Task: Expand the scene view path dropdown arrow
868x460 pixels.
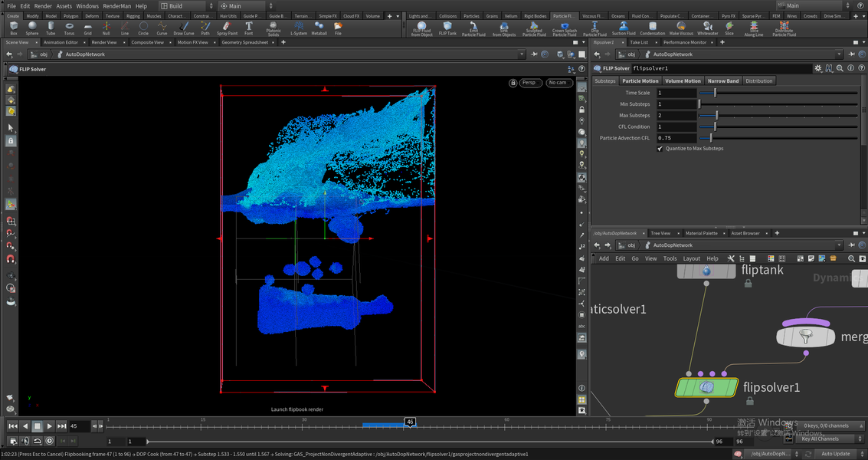Action: (x=522, y=54)
